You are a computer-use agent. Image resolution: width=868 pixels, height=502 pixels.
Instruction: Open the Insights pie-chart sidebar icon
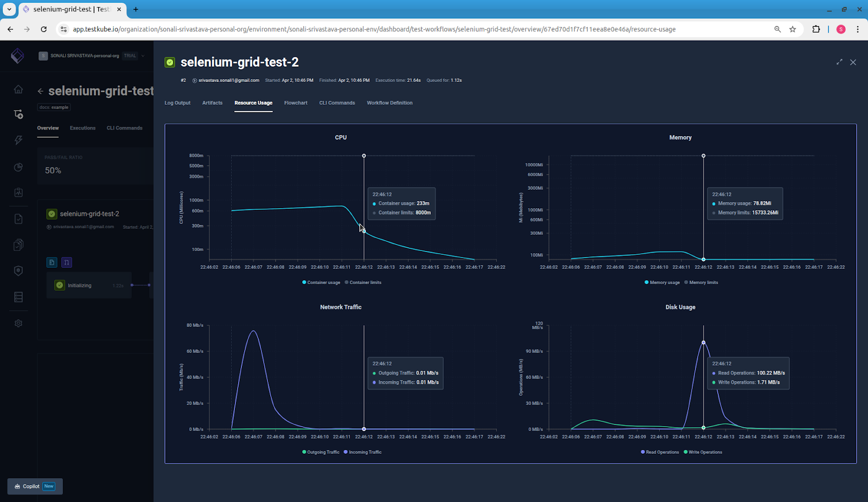(x=18, y=167)
